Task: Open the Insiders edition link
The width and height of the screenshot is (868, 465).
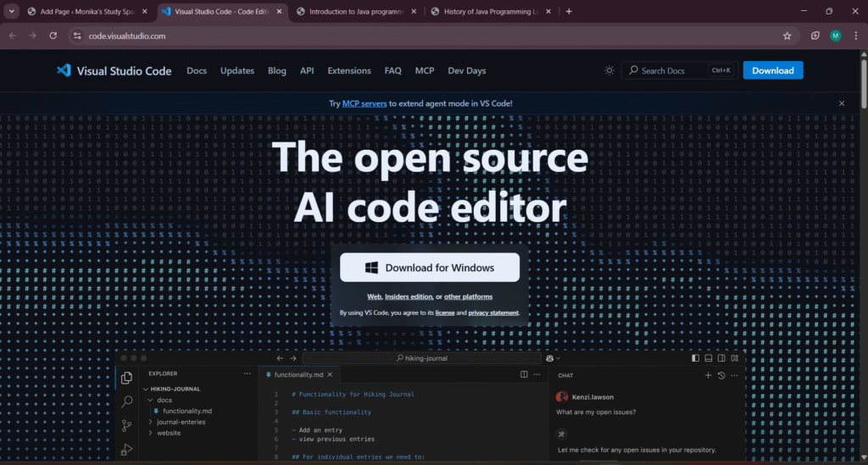Action: tap(409, 297)
